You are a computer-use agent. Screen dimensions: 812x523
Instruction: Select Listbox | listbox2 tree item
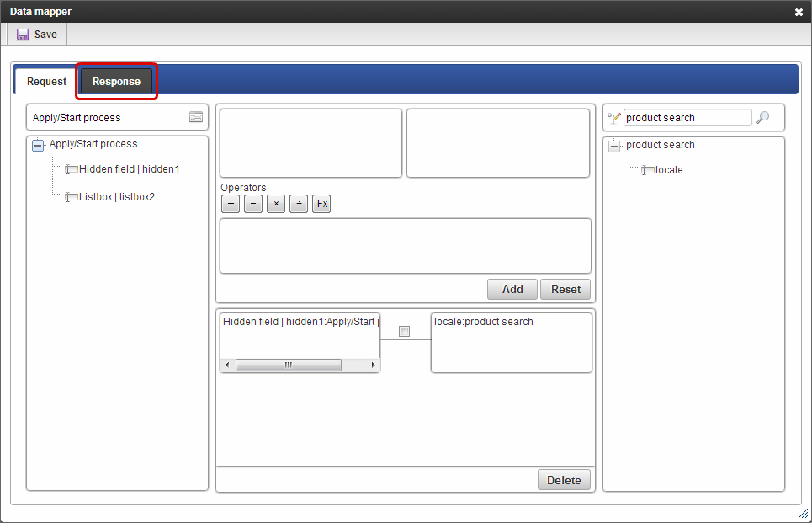pyautogui.click(x=116, y=197)
